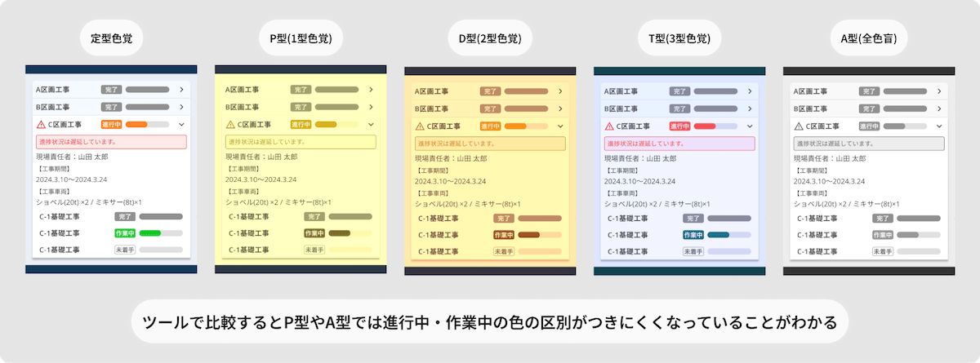980x363 pixels.
Task: Click the warning triangle in P型 panel
Action: click(x=229, y=125)
